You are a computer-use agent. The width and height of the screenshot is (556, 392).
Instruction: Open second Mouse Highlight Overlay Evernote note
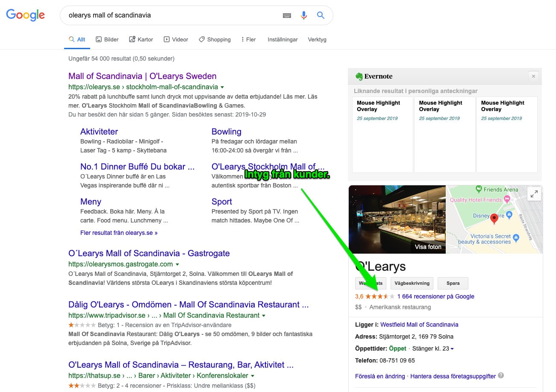click(444, 135)
